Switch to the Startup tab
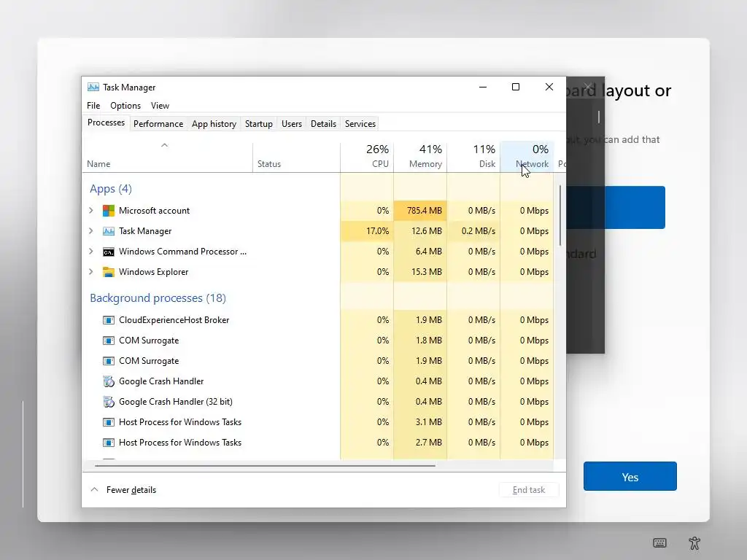This screenshot has width=747, height=560. (259, 124)
